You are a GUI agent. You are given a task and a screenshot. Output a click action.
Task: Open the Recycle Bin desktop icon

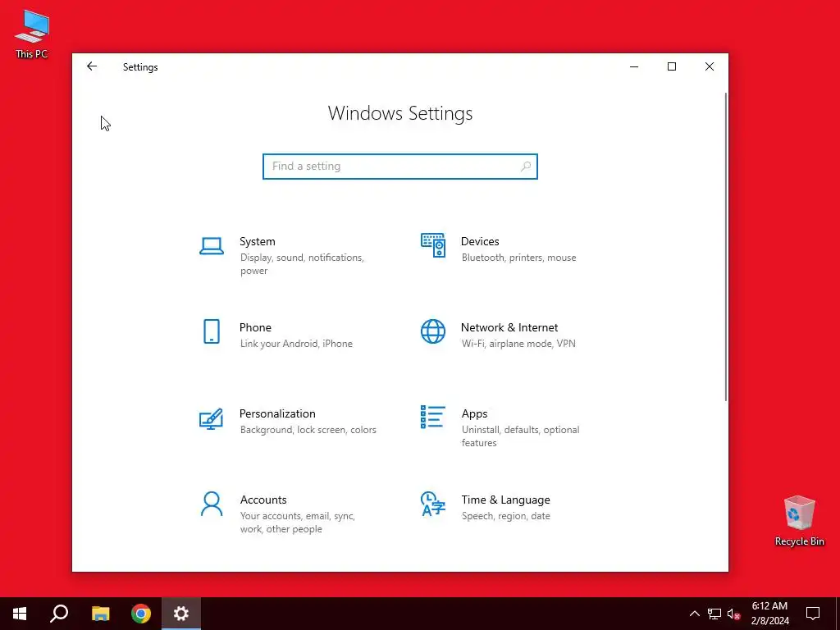point(799,521)
